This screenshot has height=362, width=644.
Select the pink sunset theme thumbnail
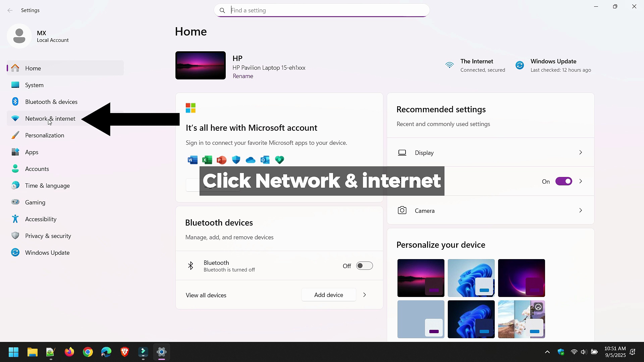(x=421, y=278)
